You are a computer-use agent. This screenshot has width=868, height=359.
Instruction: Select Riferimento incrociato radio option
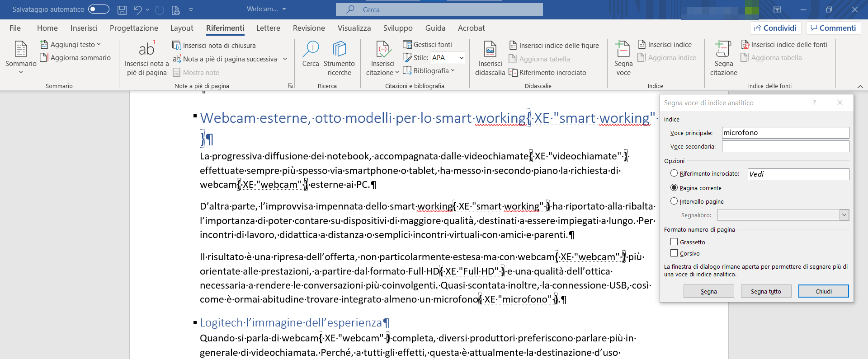(674, 173)
